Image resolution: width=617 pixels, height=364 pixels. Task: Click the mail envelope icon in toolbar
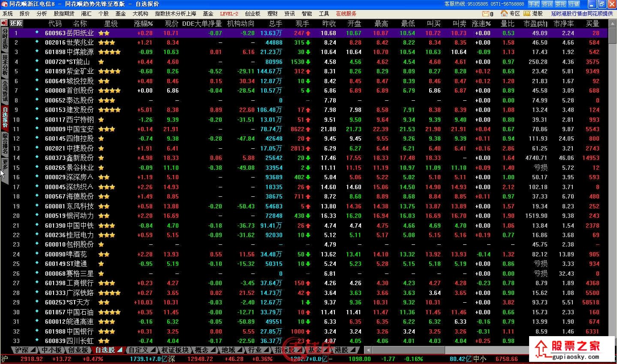coord(485,14)
